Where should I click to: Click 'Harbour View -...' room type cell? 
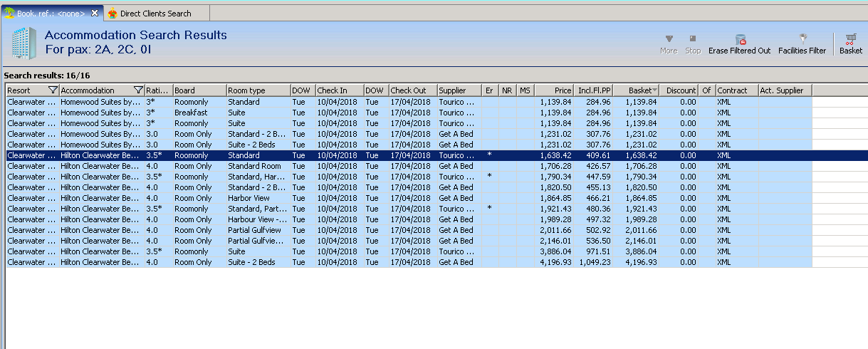258,219
